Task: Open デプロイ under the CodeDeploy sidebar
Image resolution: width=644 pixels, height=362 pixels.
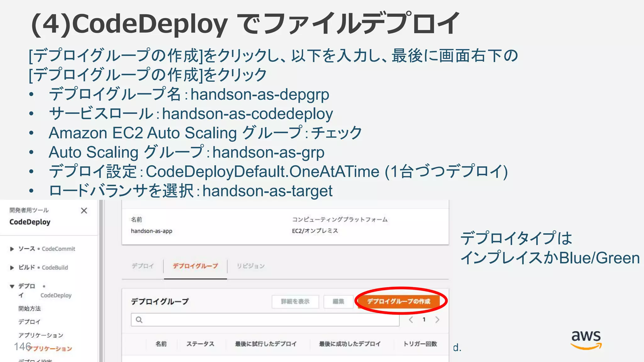Action: pyautogui.click(x=29, y=322)
